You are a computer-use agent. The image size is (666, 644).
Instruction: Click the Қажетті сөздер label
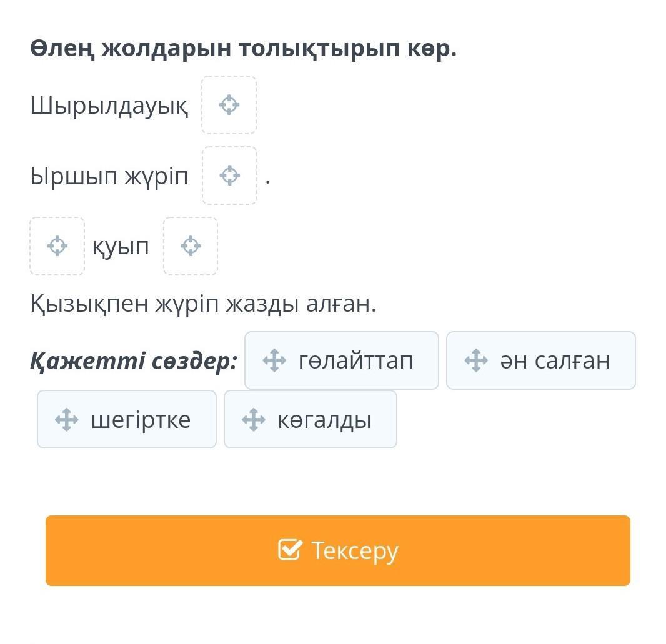pos(134,360)
